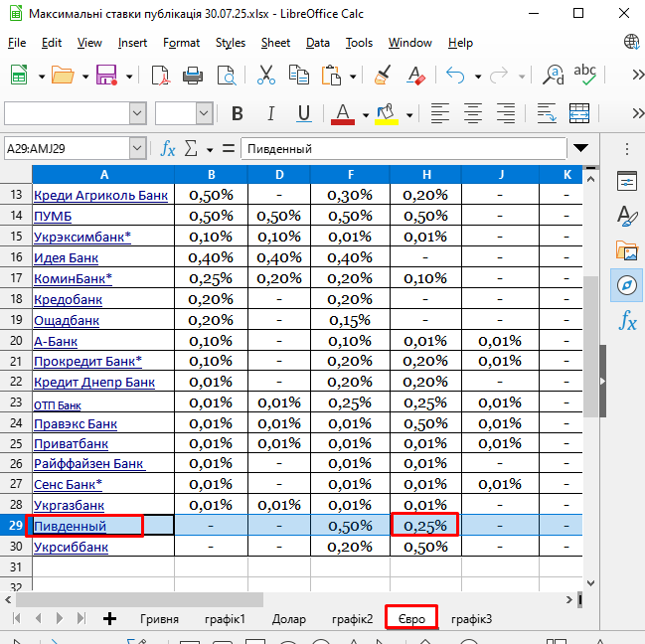Wrap text in the cell
The width and height of the screenshot is (645, 644).
tap(547, 113)
